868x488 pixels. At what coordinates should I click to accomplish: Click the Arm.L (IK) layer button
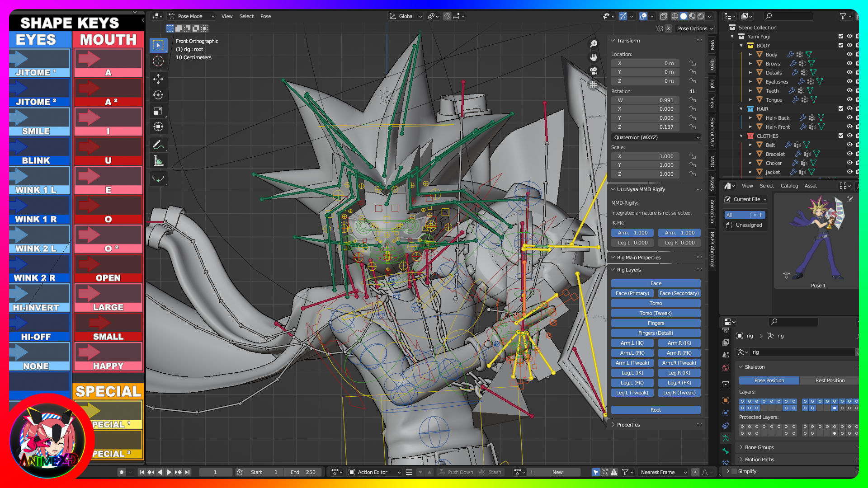pyautogui.click(x=632, y=343)
